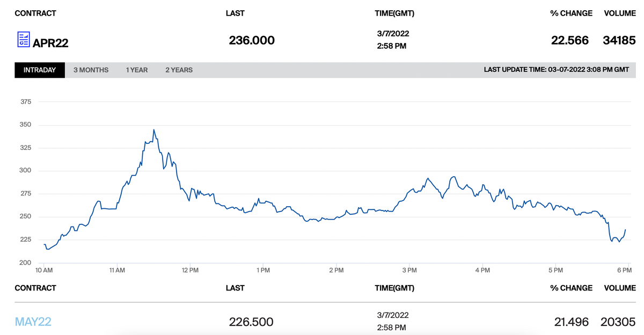Screen dimensions: 644x335
Task: Open the MAY22 contract link
Action: [x=33, y=322]
